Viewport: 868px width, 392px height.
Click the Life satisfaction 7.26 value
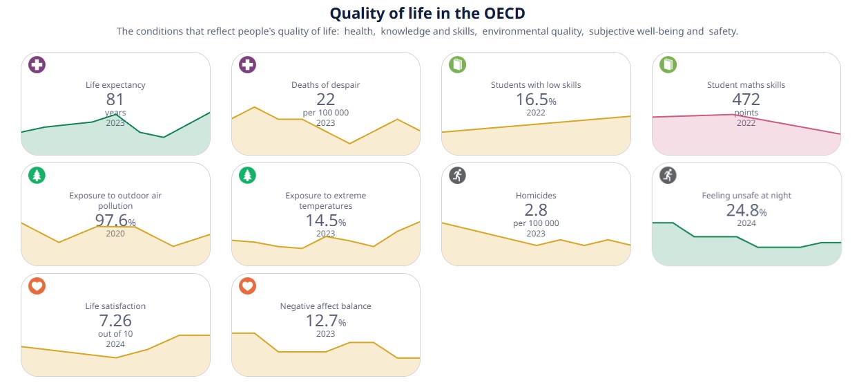pyautogui.click(x=115, y=321)
